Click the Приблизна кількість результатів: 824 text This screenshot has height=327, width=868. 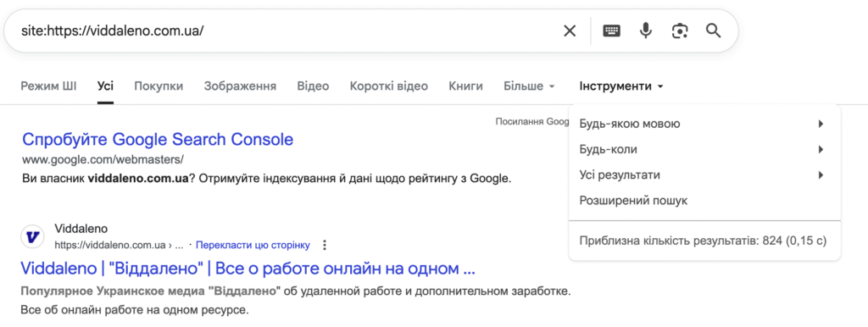(703, 241)
